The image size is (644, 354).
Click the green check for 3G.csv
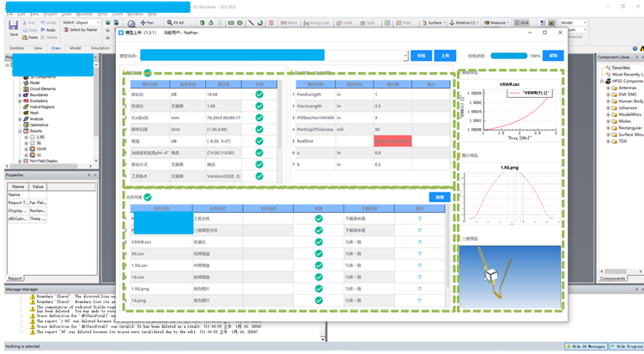[319, 253]
